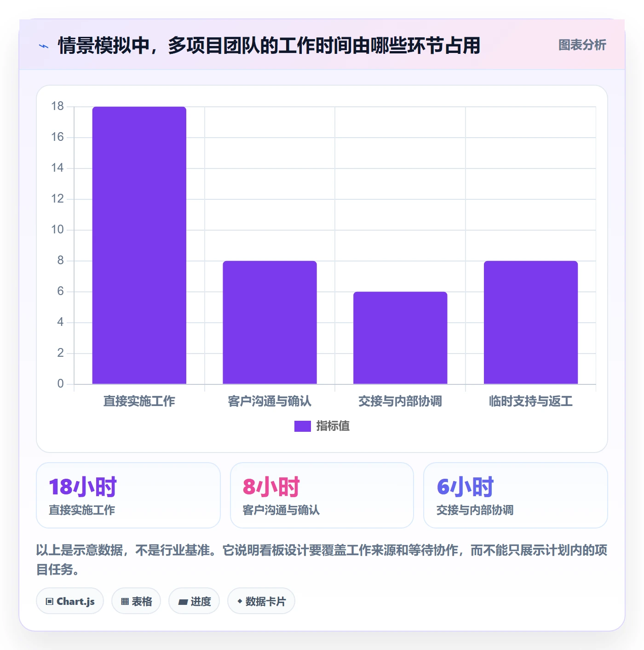The image size is (644, 650).
Task: Click the 数据卡片 tag chip
Action: click(x=261, y=601)
